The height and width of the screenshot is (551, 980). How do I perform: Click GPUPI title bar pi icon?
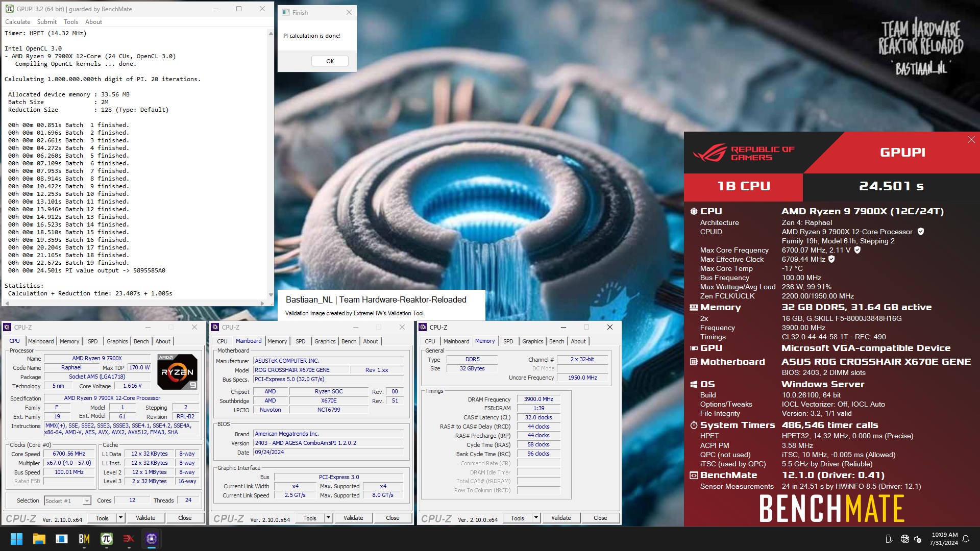tap(9, 9)
